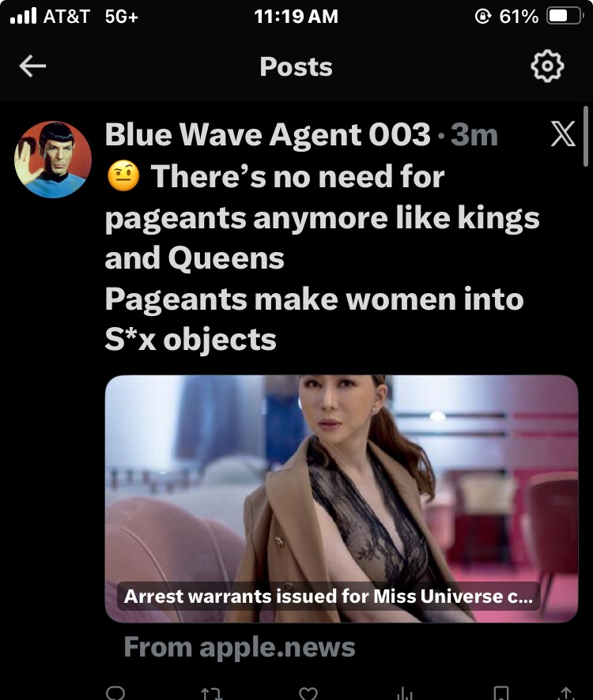This screenshot has width=593, height=700.
Task: Repost using the retweet arrows icon
Action: pyautogui.click(x=211, y=694)
